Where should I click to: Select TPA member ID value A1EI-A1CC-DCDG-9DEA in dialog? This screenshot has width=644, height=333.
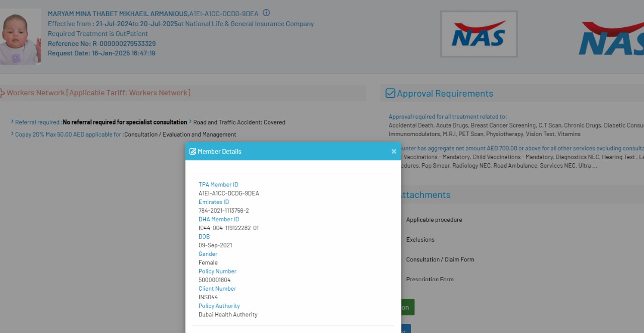[x=229, y=193]
